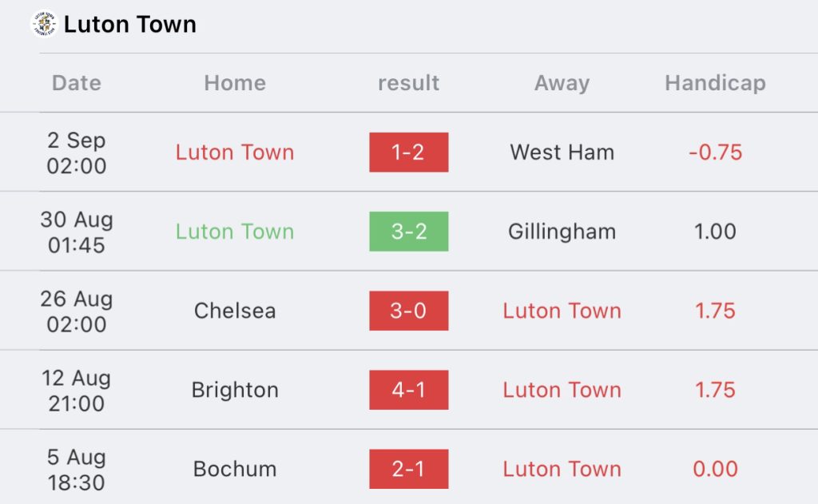Click Brighton home team name
This screenshot has height=504, width=818.
[x=235, y=391]
